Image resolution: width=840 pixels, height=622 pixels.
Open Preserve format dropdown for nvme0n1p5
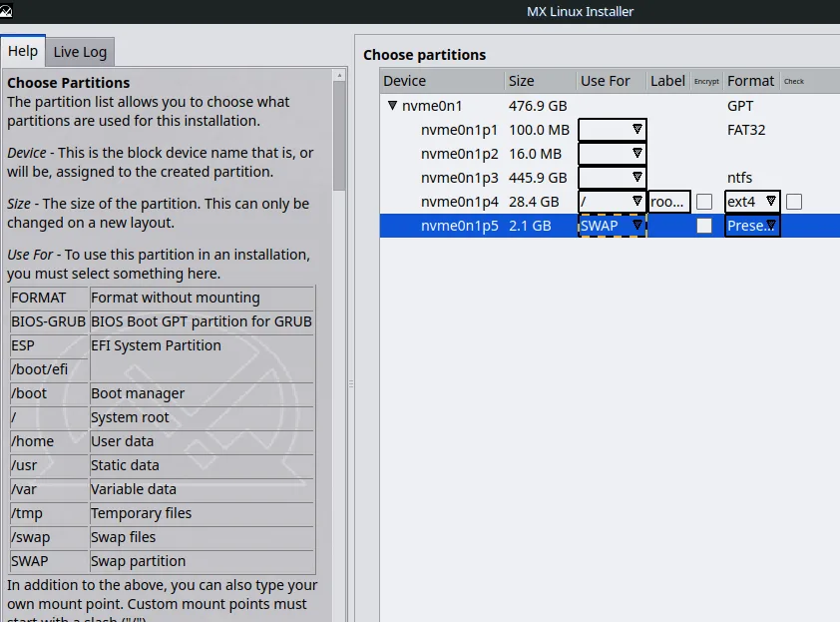coord(752,226)
